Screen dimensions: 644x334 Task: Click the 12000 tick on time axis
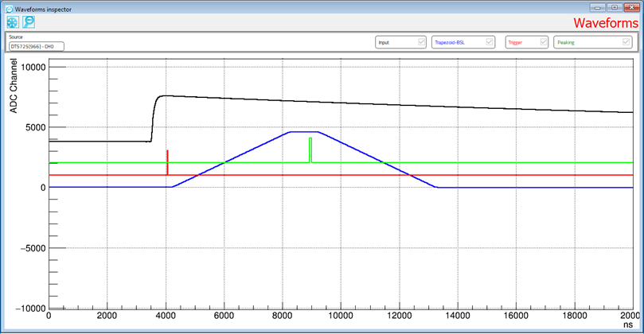click(x=399, y=316)
